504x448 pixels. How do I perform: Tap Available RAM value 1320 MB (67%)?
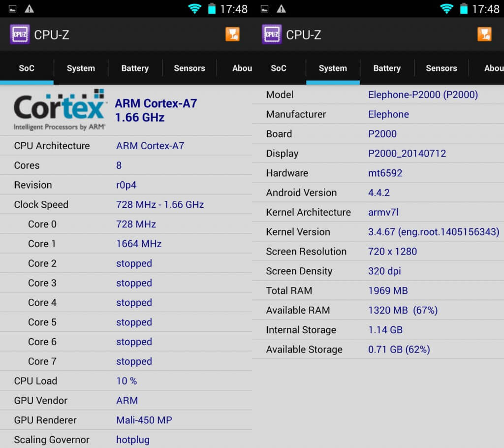click(x=403, y=310)
